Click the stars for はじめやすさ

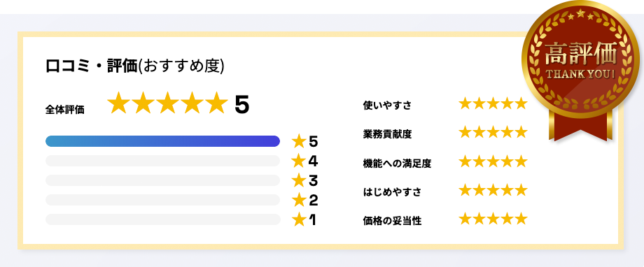[x=493, y=190]
